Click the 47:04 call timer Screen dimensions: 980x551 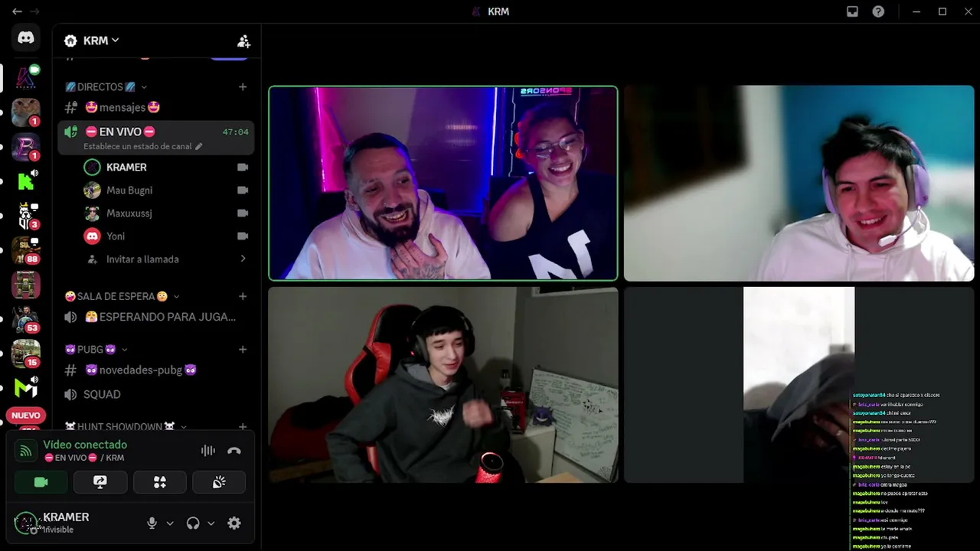tap(235, 132)
